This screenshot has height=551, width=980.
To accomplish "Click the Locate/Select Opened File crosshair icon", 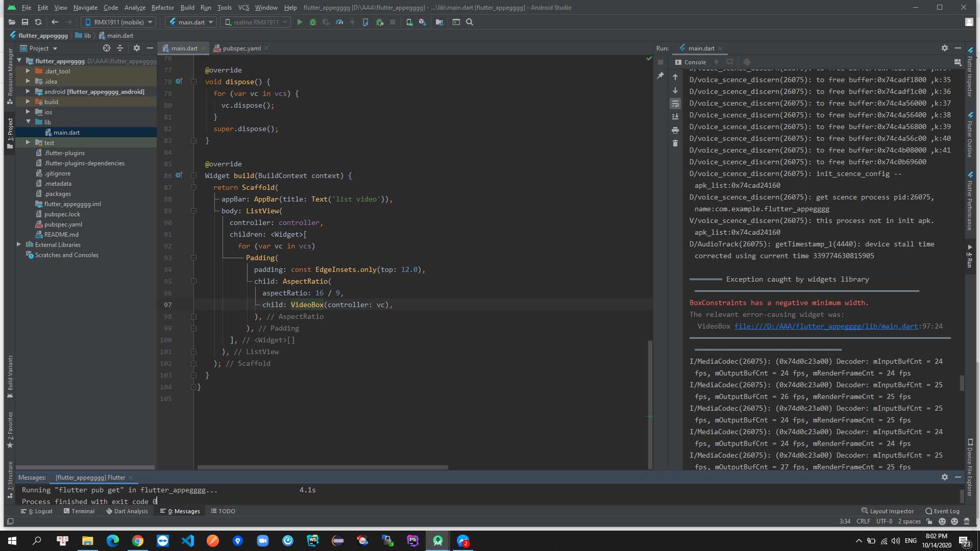I will (106, 48).
